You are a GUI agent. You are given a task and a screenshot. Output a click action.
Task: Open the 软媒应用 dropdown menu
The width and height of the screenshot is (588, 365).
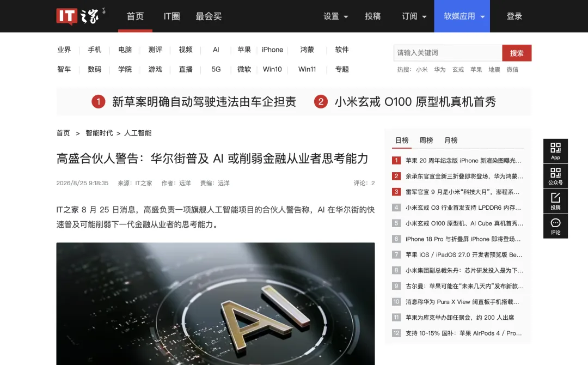pyautogui.click(x=462, y=16)
